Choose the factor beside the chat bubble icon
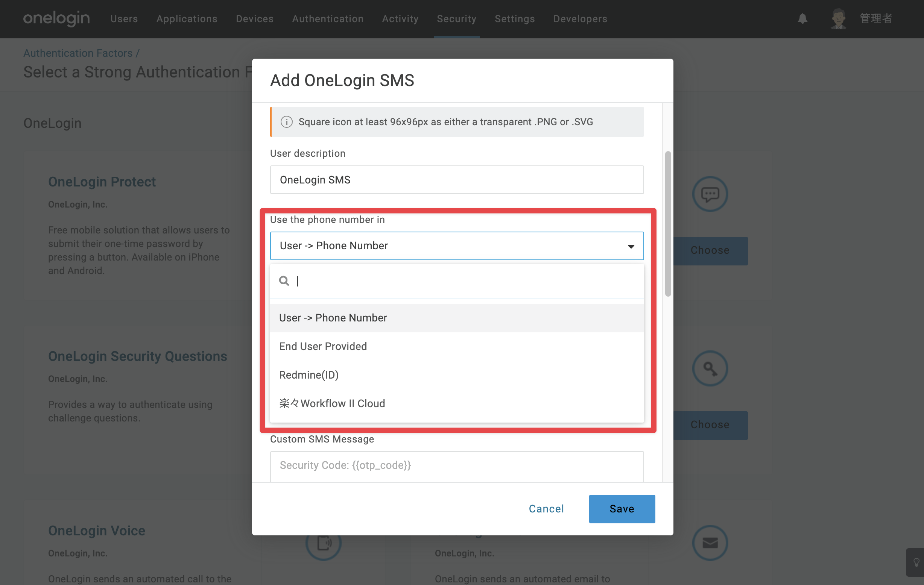924x585 pixels. [x=710, y=251]
